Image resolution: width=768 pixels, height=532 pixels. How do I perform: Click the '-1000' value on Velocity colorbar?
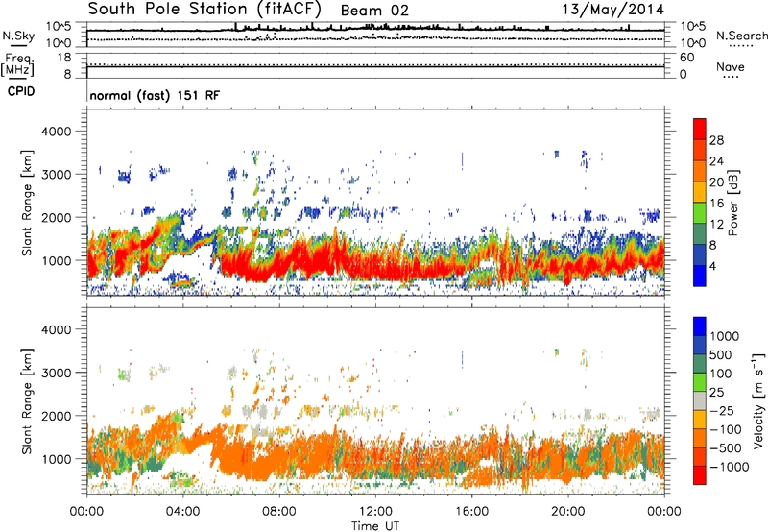tap(730, 467)
